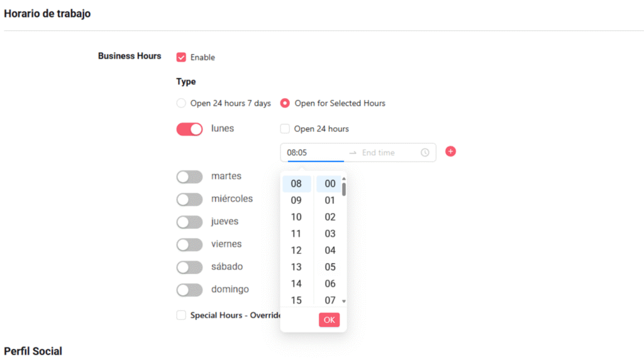This screenshot has width=644, height=362.
Task: Turn off the lunes toggle
Action: [x=189, y=129]
